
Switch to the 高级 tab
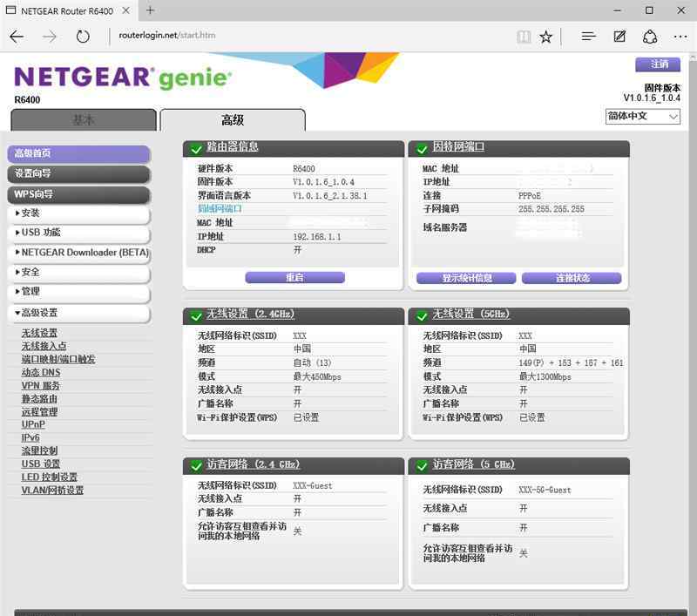click(x=233, y=120)
